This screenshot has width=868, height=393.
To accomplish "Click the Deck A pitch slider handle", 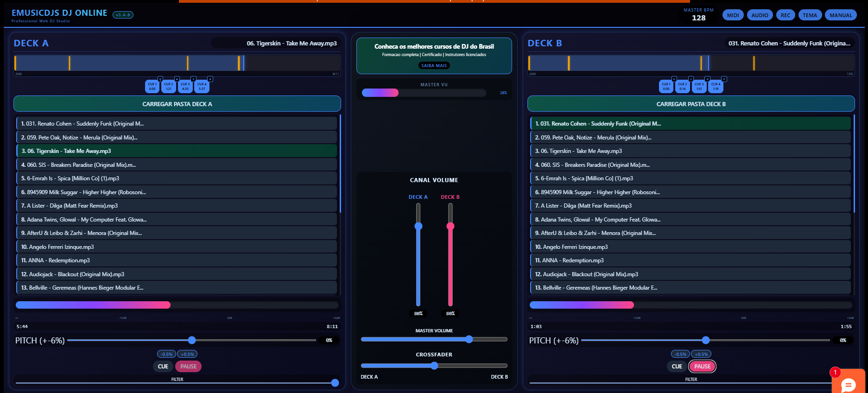I will click(192, 340).
